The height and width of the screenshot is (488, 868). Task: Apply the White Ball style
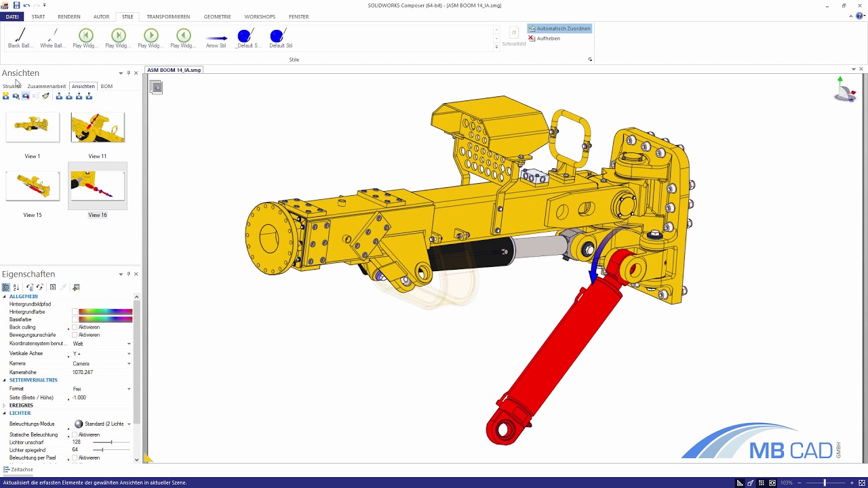[53, 38]
